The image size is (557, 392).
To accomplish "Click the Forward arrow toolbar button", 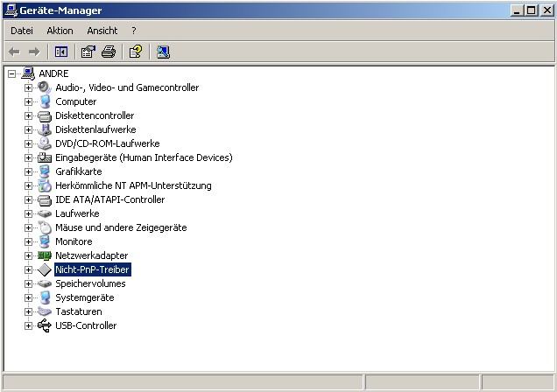I will tap(34, 52).
